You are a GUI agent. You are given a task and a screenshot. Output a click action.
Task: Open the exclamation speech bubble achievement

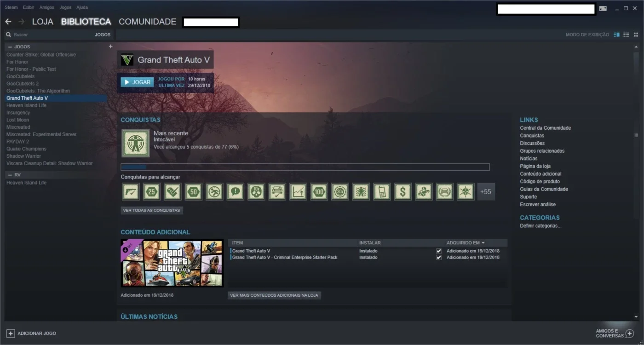point(235,192)
